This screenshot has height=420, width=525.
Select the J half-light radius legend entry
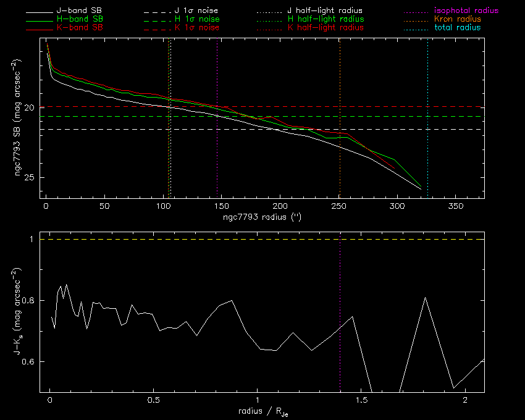click(325, 11)
